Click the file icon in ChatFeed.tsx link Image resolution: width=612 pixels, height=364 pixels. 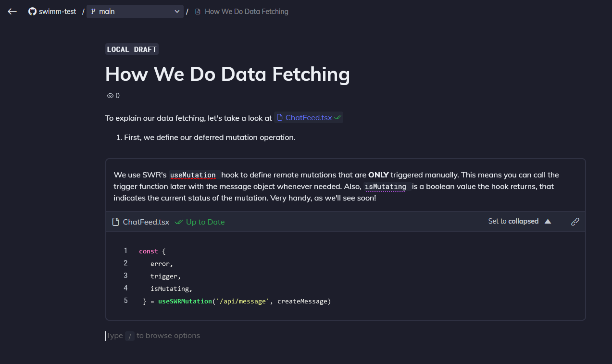(x=279, y=118)
